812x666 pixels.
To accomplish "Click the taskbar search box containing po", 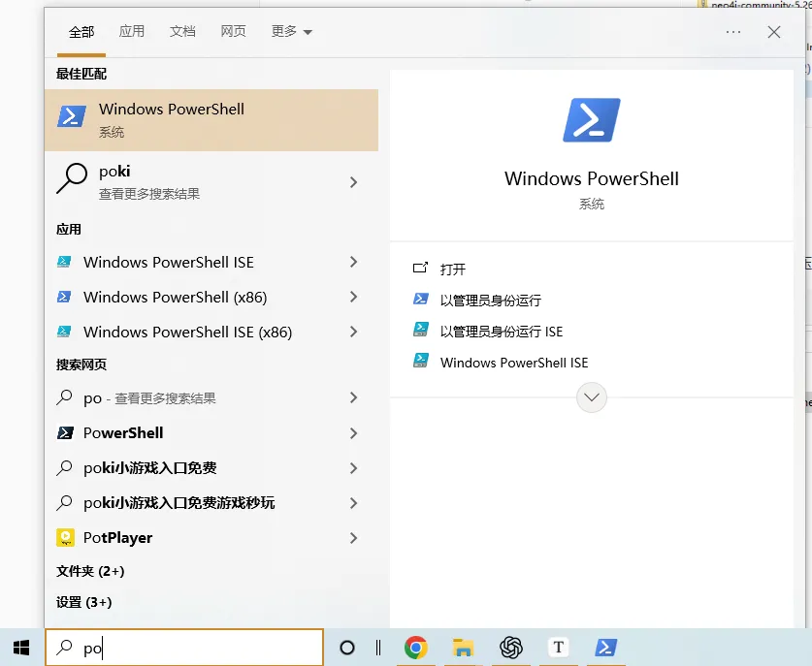I will 184,648.
